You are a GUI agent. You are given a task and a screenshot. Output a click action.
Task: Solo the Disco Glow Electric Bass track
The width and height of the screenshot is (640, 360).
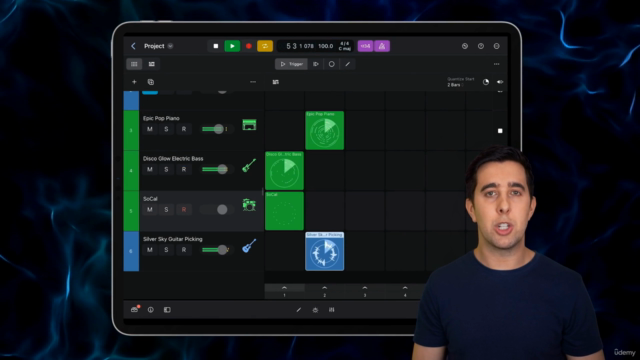tap(166, 169)
